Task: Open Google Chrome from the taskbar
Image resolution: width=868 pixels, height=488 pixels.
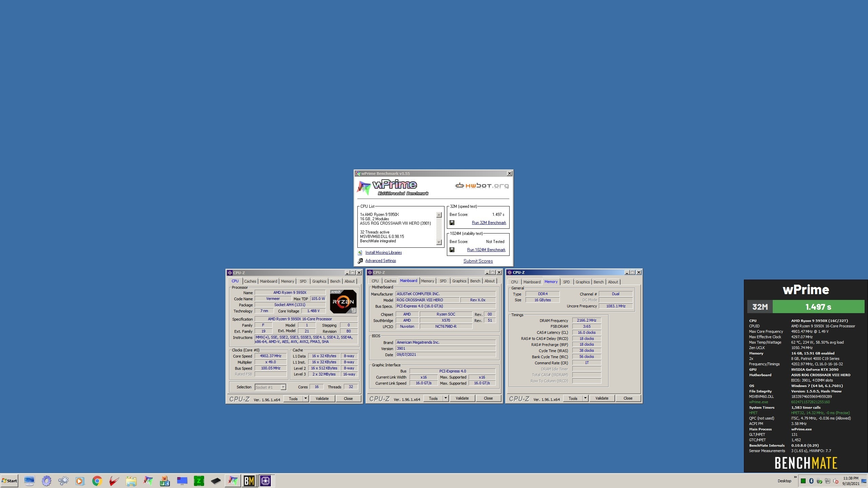Action: coord(97,481)
